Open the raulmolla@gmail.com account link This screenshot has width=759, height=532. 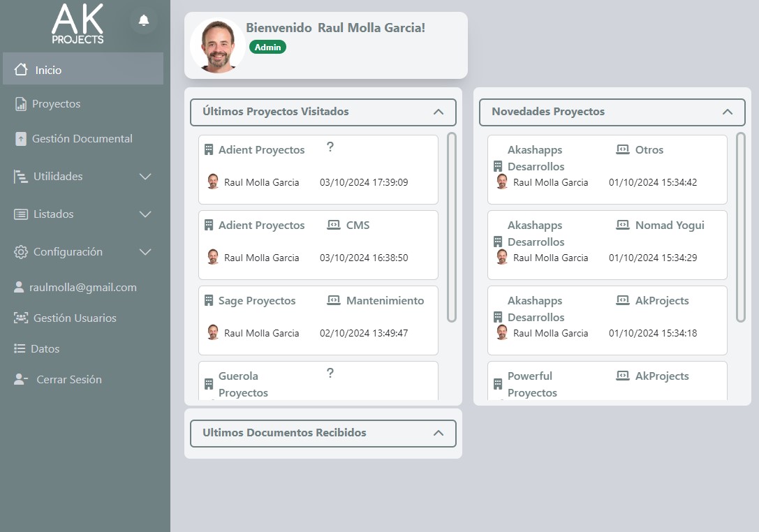[x=83, y=287]
